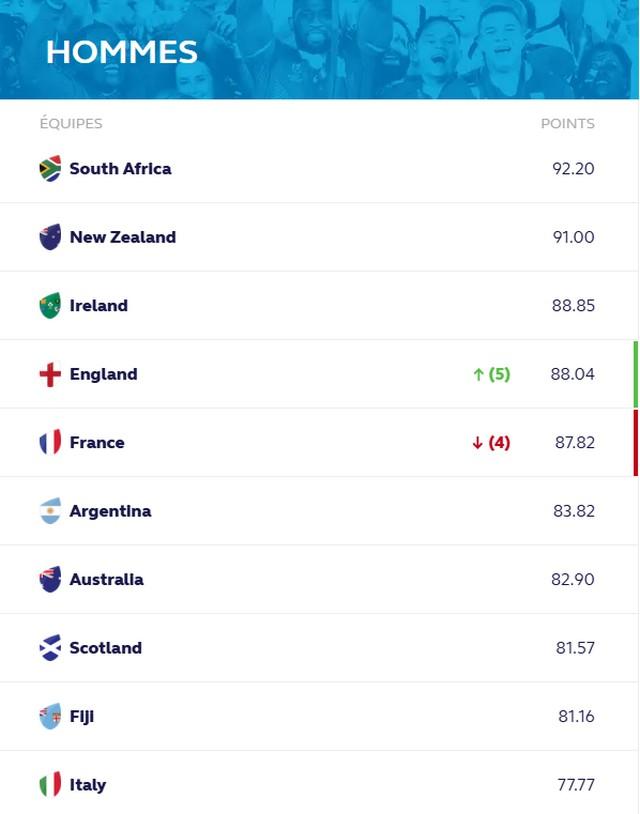Click the Fiji flag icon
Viewport: 640px width, 814px height.
point(50,716)
